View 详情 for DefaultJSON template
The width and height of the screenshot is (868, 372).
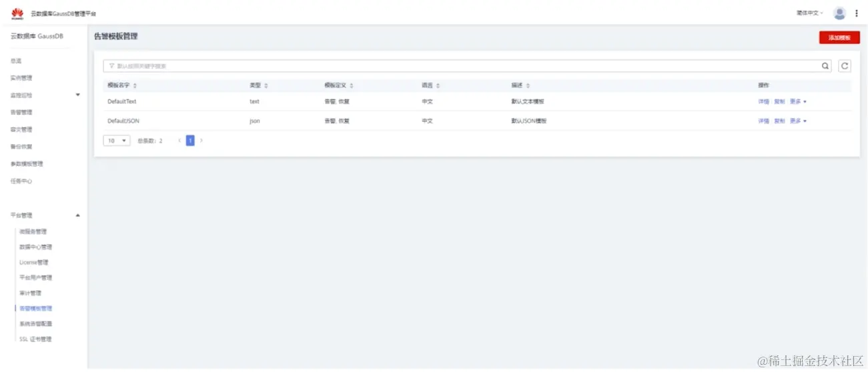point(763,121)
